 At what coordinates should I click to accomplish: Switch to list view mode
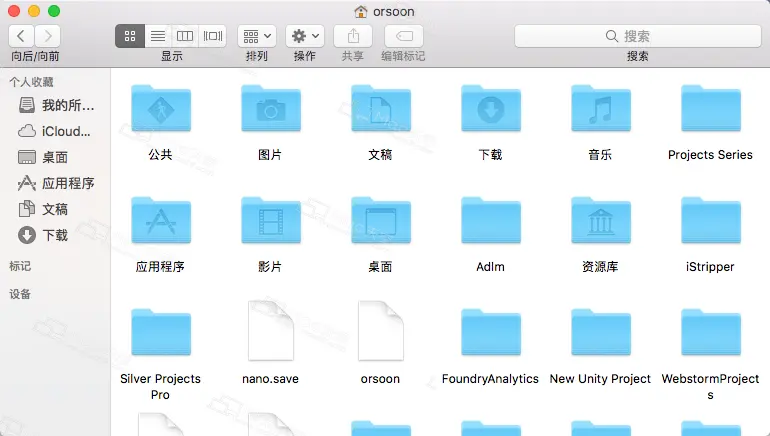(x=157, y=36)
